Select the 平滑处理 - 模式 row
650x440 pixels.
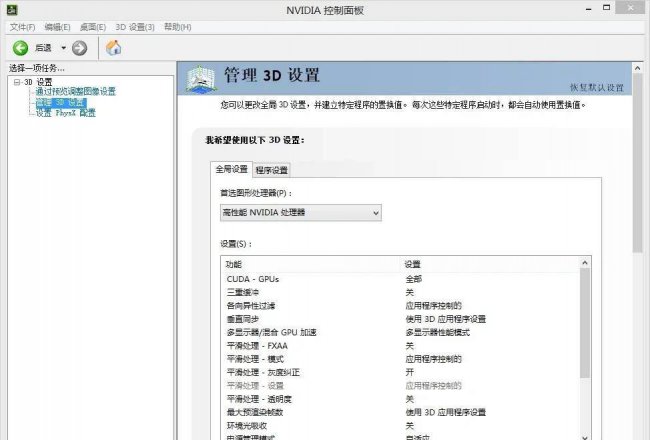click(400, 359)
